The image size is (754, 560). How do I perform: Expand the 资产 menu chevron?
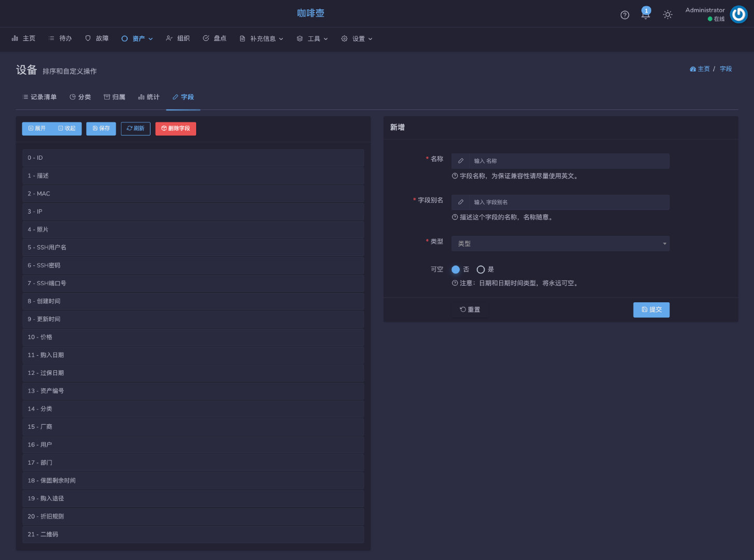150,39
